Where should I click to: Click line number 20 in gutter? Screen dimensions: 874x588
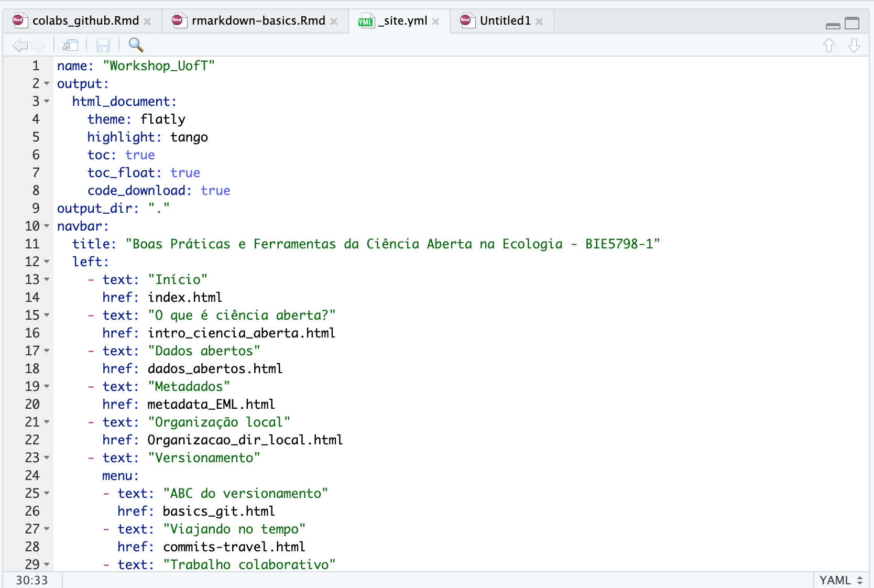pos(32,405)
